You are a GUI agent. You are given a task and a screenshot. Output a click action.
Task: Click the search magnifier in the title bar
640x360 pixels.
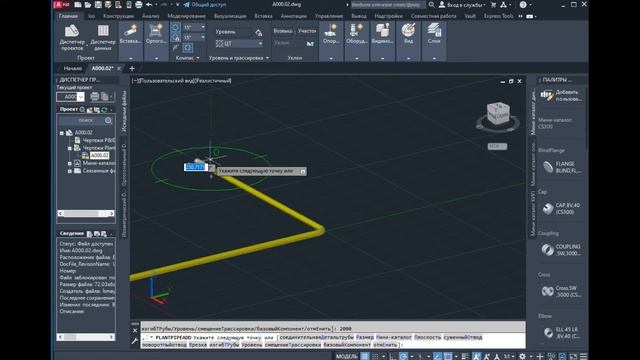click(431, 4)
